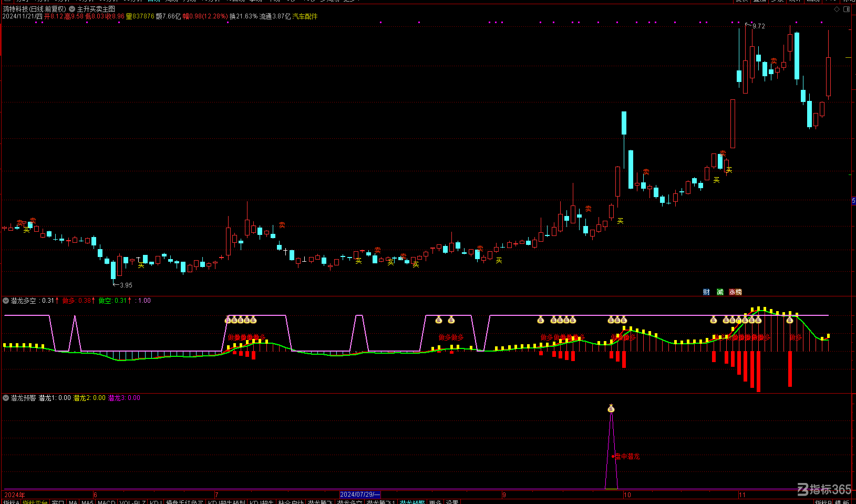This screenshot has width=856, height=504.
Task: Click the 潜龙3: 0.00 value readout
Action: point(124,398)
